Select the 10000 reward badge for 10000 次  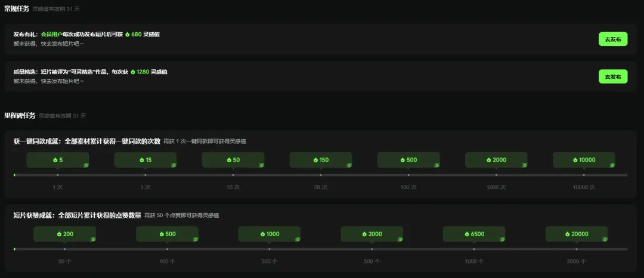[x=583, y=160]
